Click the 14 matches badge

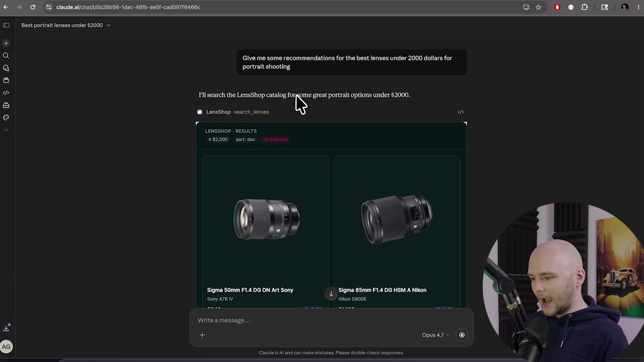275,139
